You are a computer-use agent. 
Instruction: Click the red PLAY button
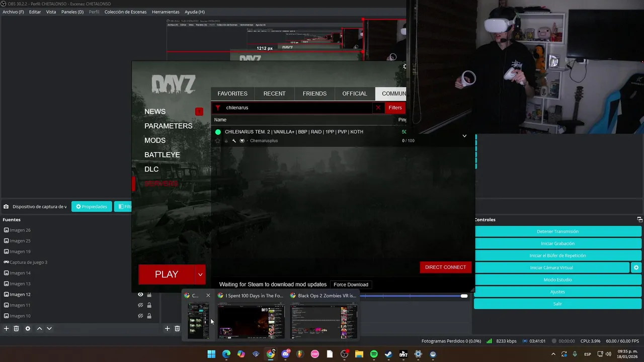coord(167,275)
